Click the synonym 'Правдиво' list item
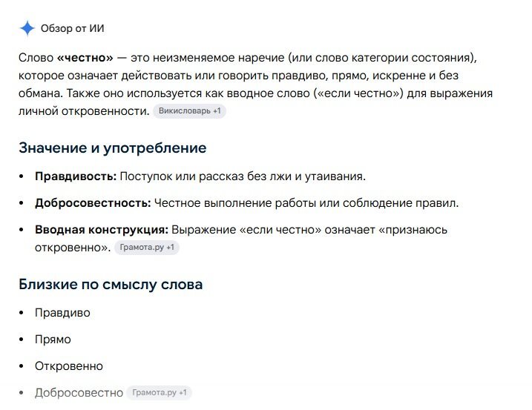532x410 pixels. pos(62,313)
